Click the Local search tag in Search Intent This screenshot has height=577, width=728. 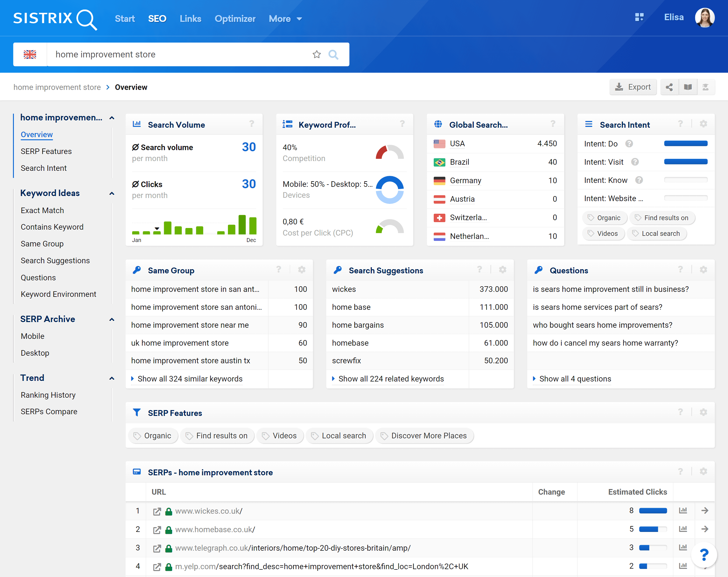click(x=657, y=233)
